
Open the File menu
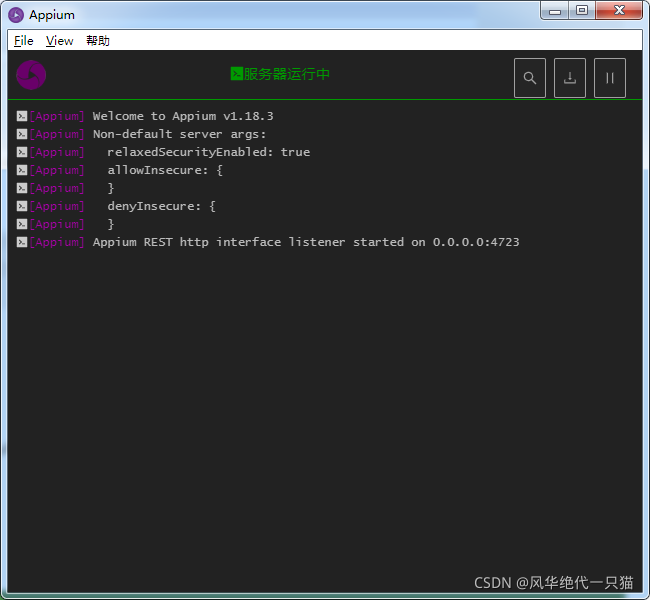(x=24, y=41)
